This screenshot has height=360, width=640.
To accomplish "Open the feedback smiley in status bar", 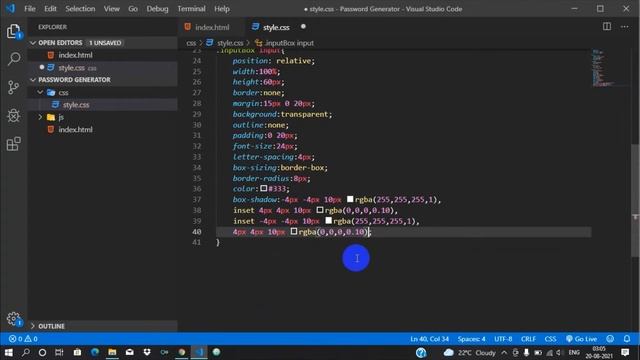I will pyautogui.click(x=610, y=339).
